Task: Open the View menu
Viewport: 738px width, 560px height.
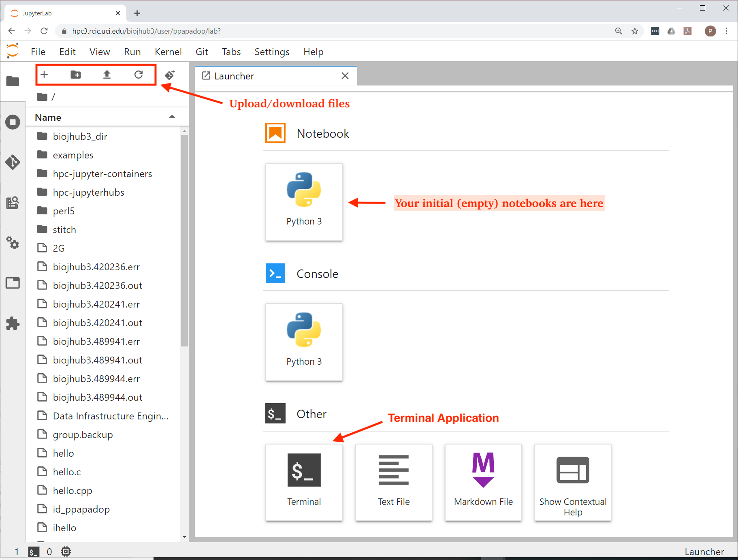Action: click(x=100, y=52)
